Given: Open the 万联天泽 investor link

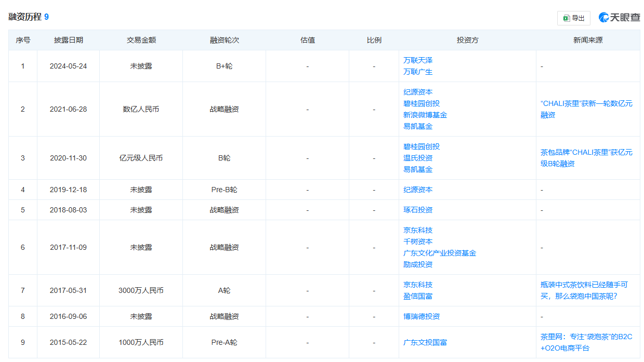Looking at the screenshot, I should pyautogui.click(x=419, y=60).
